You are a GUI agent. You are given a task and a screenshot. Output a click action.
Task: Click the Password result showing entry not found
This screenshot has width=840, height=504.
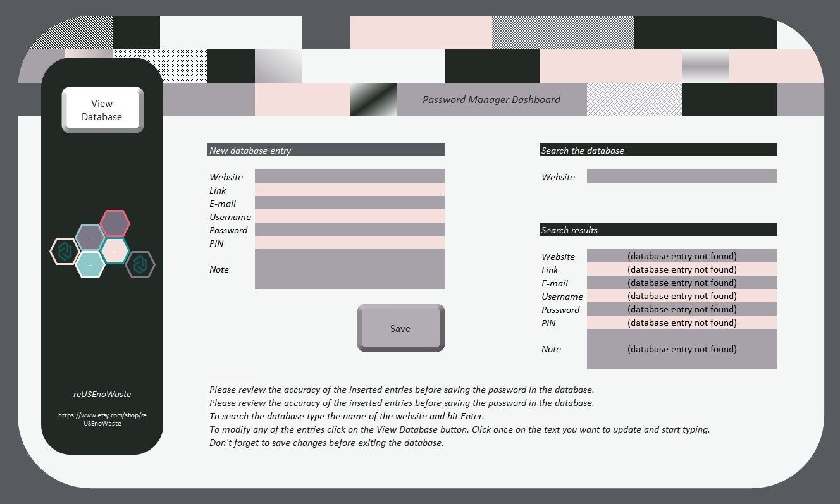point(681,309)
